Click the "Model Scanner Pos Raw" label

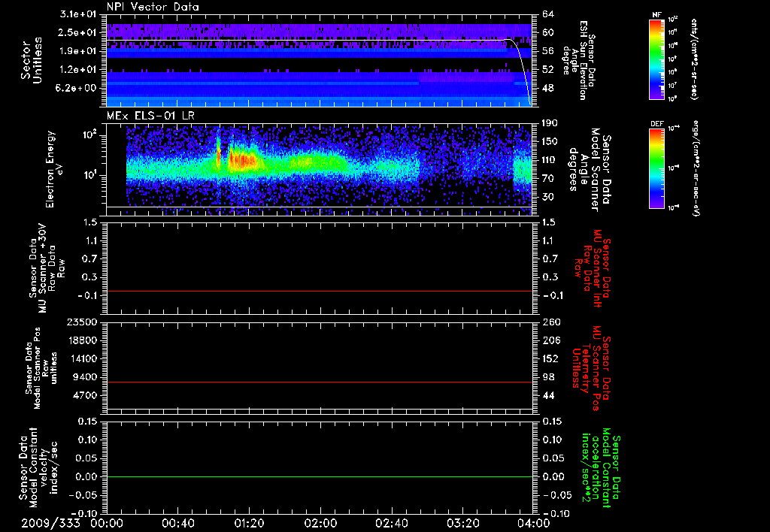(42, 368)
